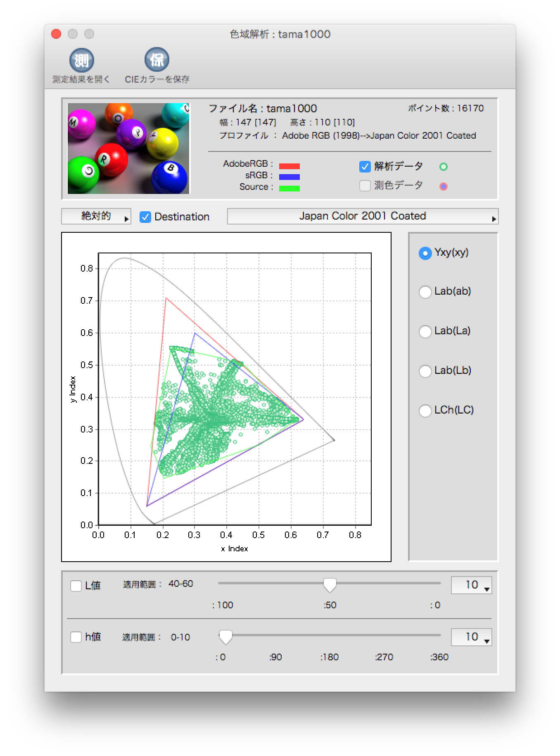560x756 pixels.
Task: Click the AdobeRGB red color swatch
Action: pos(289,166)
